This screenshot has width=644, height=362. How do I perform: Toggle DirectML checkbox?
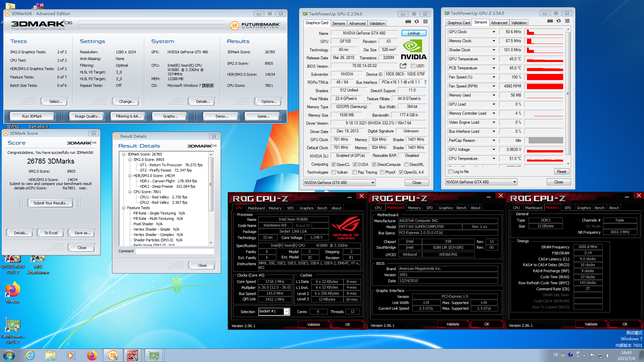tap(406, 165)
